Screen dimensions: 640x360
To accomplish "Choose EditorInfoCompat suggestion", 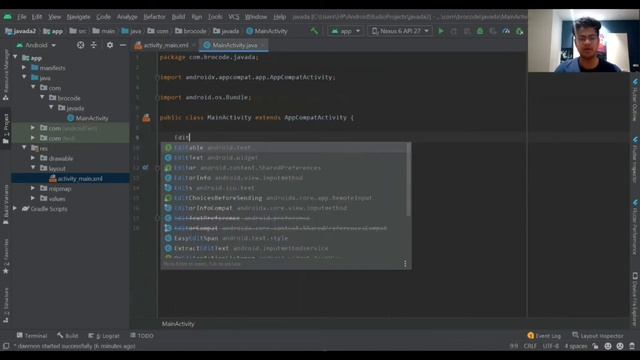I will pos(285,208).
